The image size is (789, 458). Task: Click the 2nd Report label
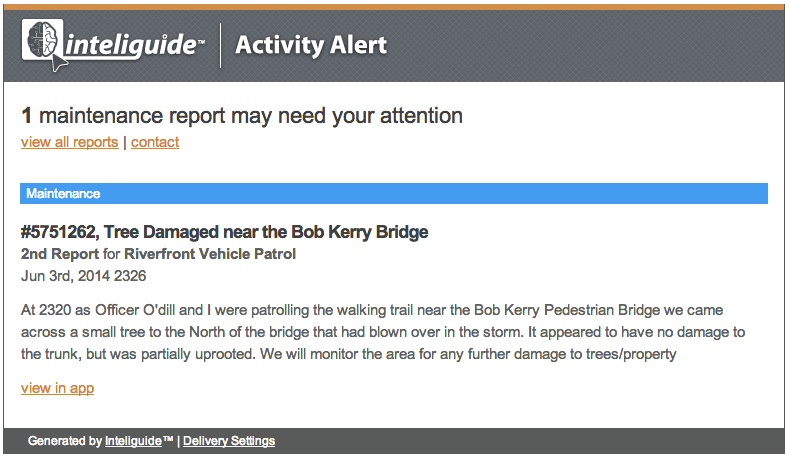(60, 254)
